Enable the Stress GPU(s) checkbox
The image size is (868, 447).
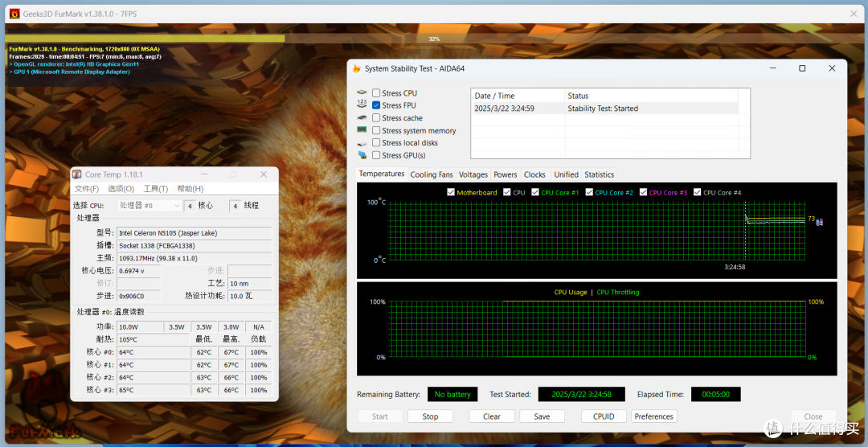[x=376, y=156]
